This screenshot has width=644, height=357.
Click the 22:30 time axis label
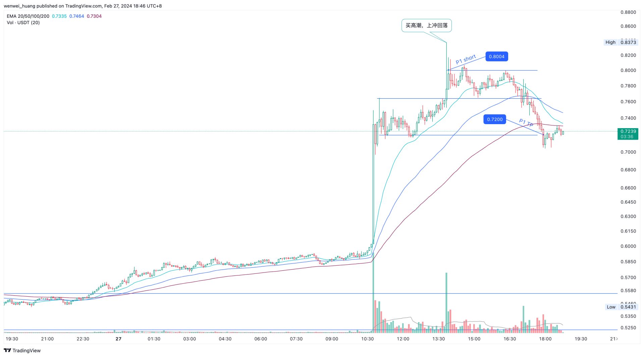83,339
